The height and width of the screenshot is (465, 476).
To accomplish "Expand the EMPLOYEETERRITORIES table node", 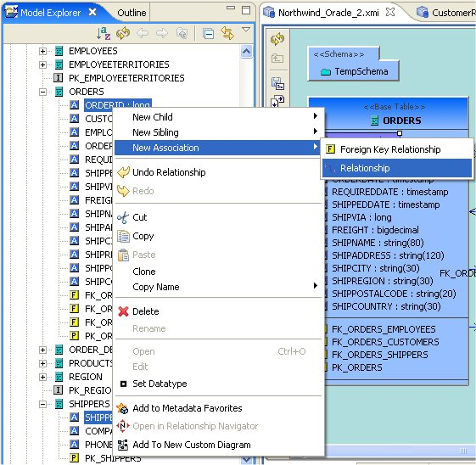I will pyautogui.click(x=42, y=65).
